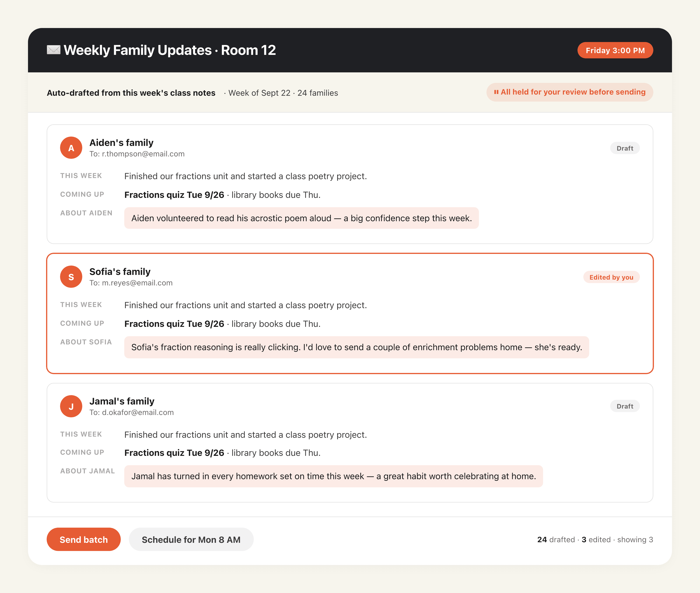Click the '3 edited' count in the footer
This screenshot has width=700, height=593.
pos(596,539)
